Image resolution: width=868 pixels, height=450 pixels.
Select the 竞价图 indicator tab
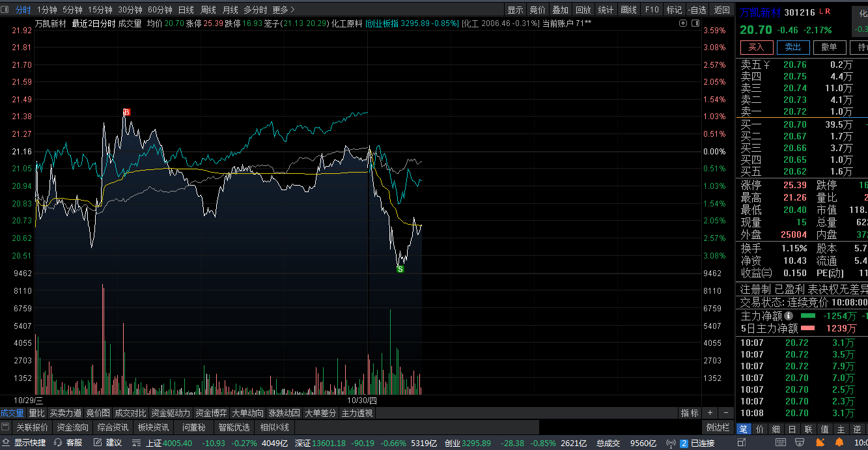point(98,413)
